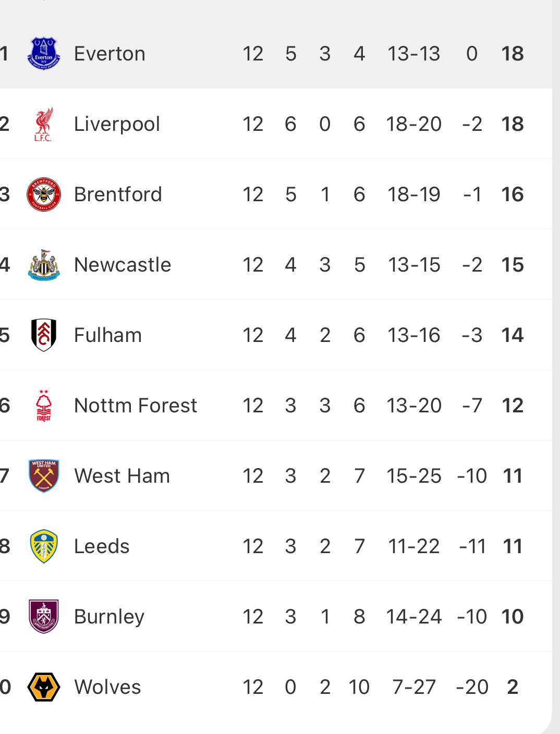Select Wolves' -20 goal difference

[x=472, y=687]
